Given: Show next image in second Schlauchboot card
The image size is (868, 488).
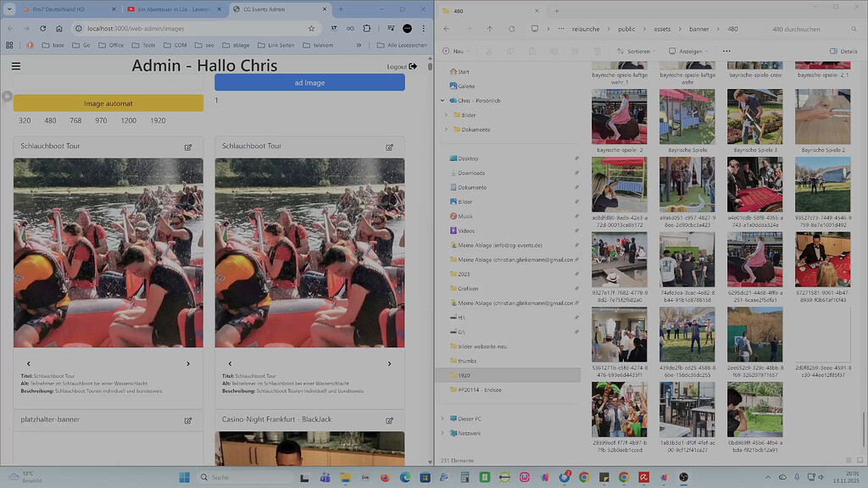Looking at the screenshot, I should pyautogui.click(x=390, y=363).
